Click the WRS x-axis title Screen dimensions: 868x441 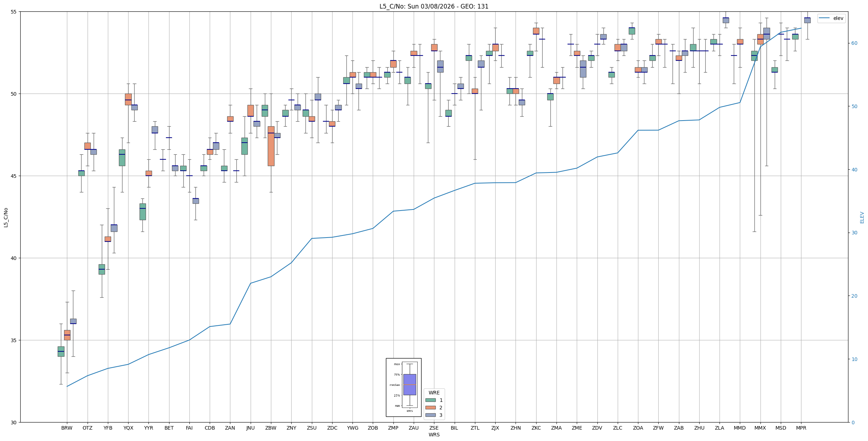pyautogui.click(x=434, y=435)
